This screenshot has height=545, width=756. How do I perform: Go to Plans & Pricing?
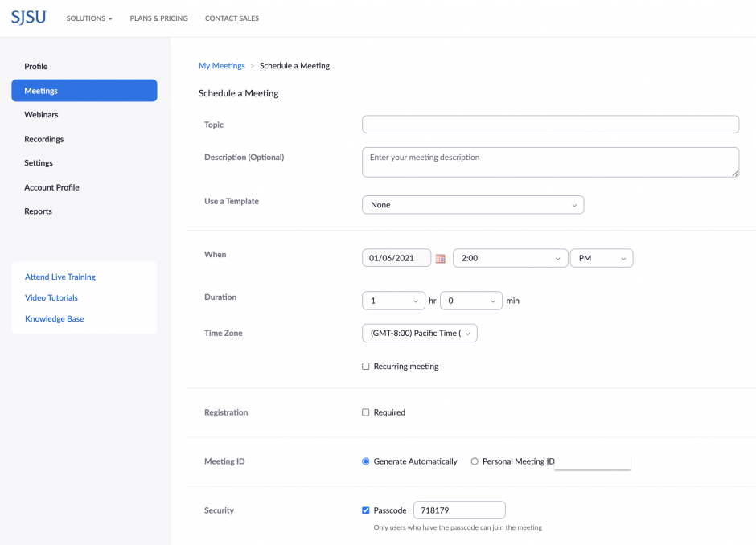pyautogui.click(x=158, y=18)
